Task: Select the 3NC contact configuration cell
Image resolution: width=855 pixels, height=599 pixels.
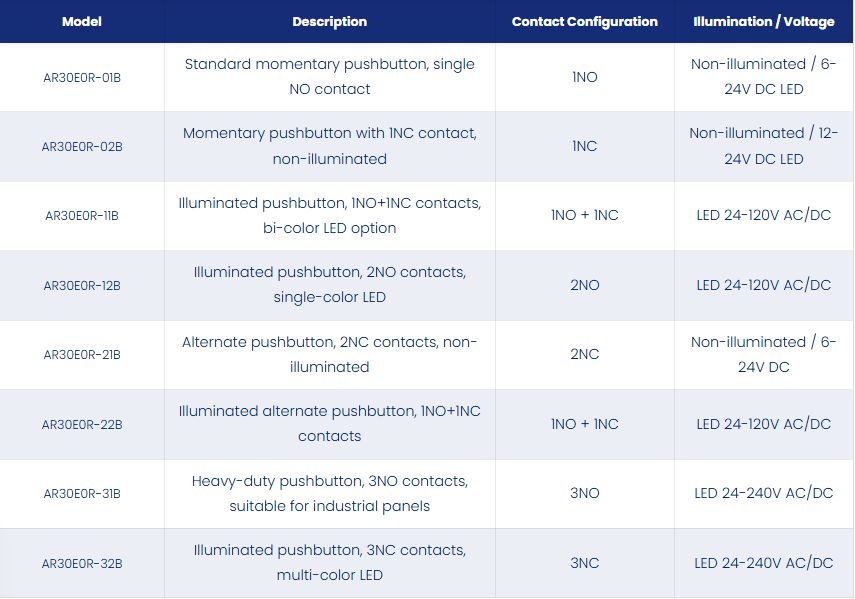Action: pyautogui.click(x=585, y=563)
